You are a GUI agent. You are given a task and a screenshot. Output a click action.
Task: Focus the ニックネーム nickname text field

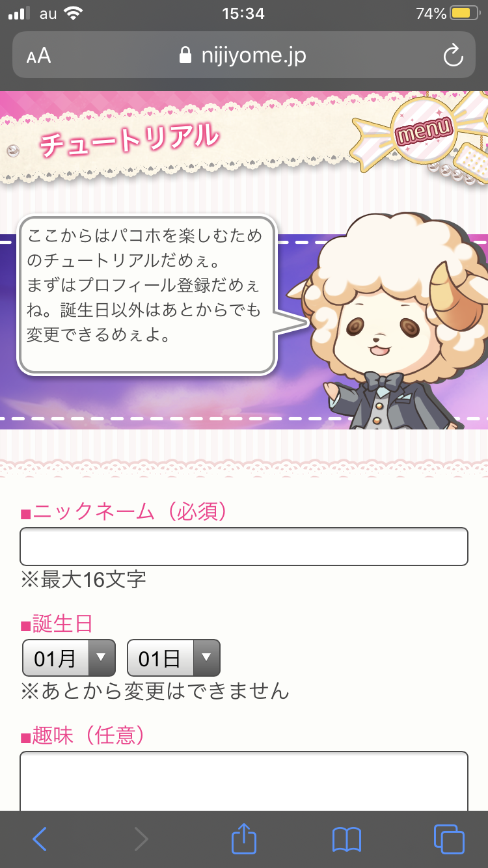click(x=244, y=547)
